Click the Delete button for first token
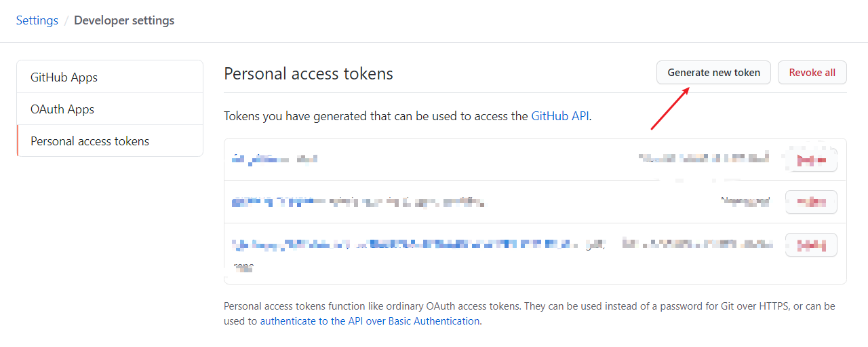 tap(811, 160)
